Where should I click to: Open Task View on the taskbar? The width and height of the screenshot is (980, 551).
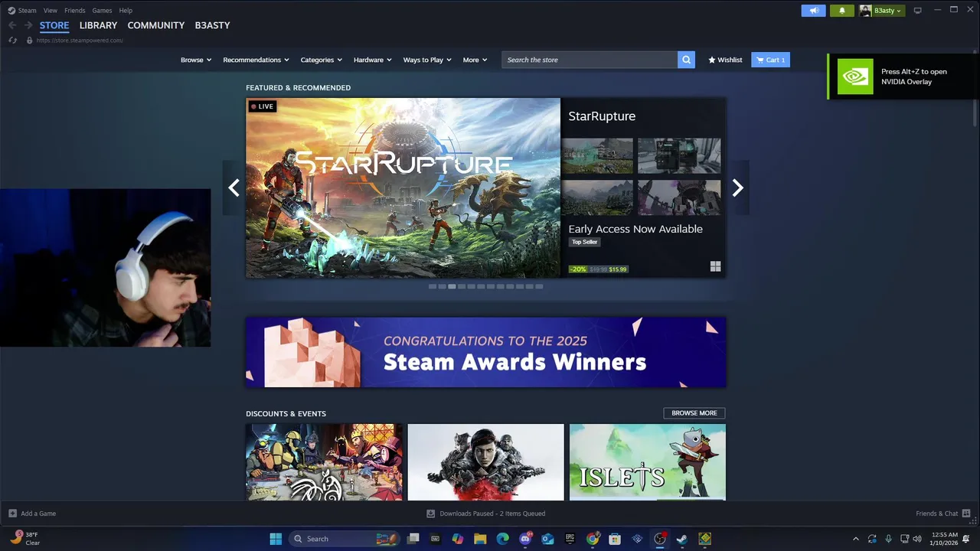tap(413, 539)
